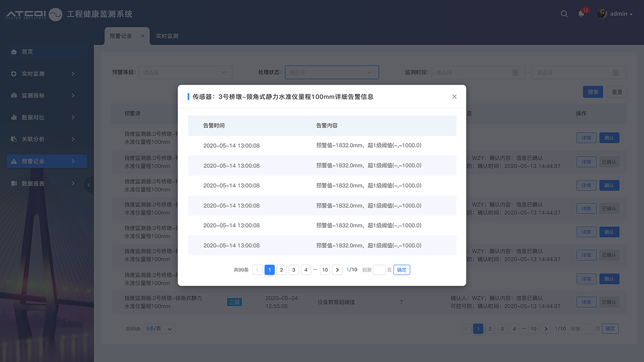
Task: Click 已确认 in the last table row
Action: click(x=609, y=302)
